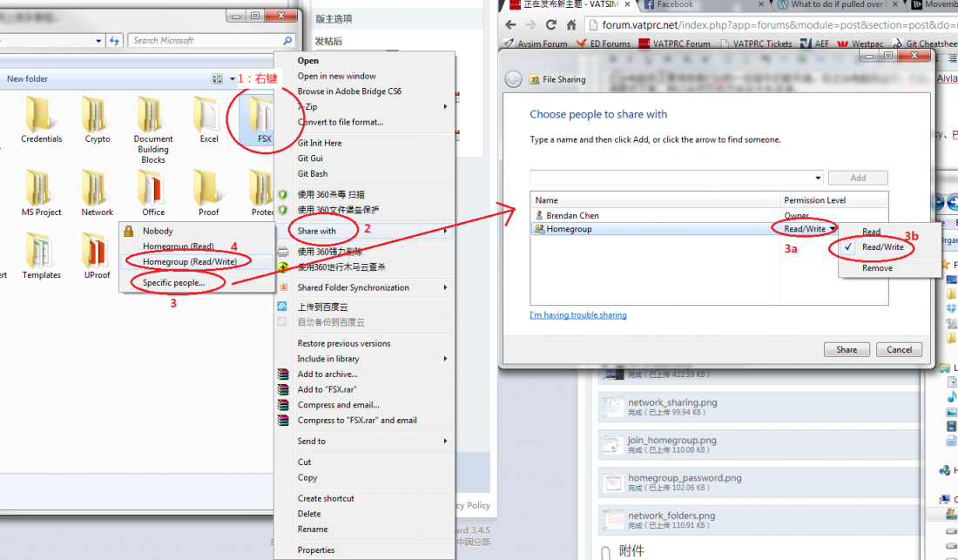Select the FSX folder icon

[261, 115]
